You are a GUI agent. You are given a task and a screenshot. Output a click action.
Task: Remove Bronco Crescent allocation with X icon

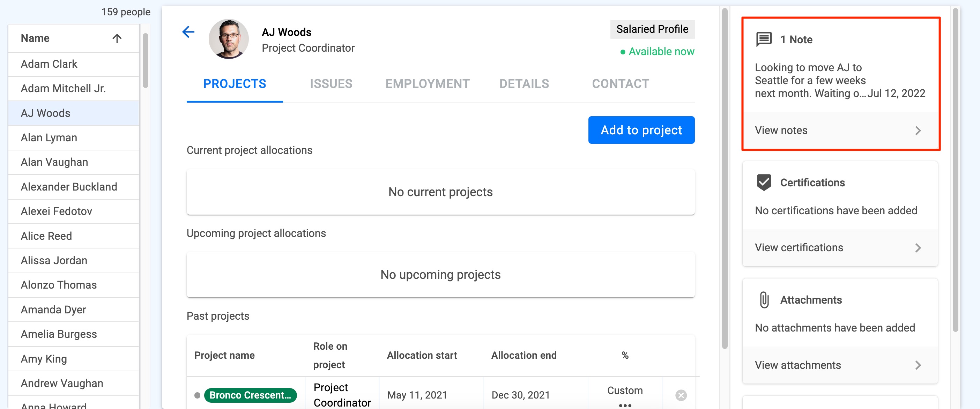[x=681, y=395]
